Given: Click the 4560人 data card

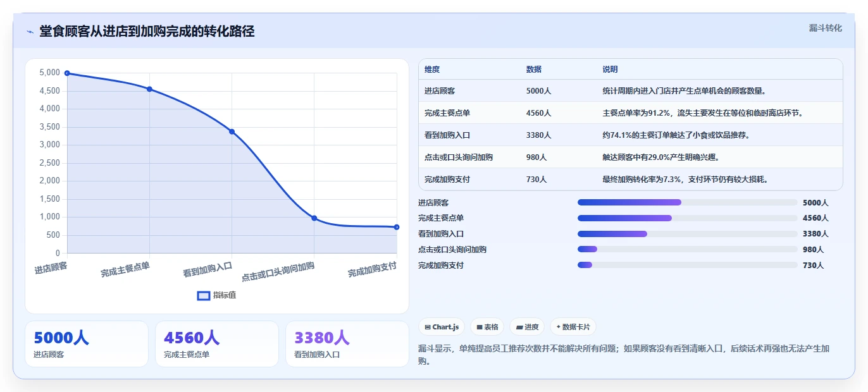Looking at the screenshot, I should pos(217,344).
